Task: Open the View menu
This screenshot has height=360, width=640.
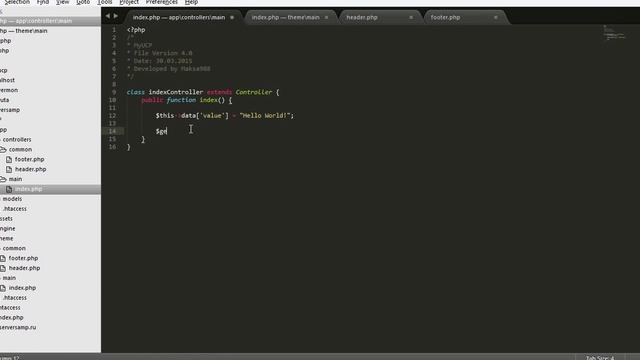Action: tap(62, 2)
